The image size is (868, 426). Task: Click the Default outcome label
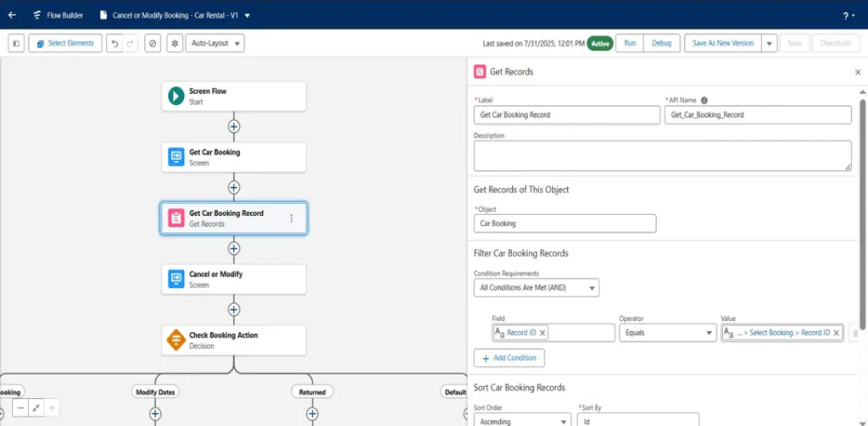pyautogui.click(x=455, y=391)
